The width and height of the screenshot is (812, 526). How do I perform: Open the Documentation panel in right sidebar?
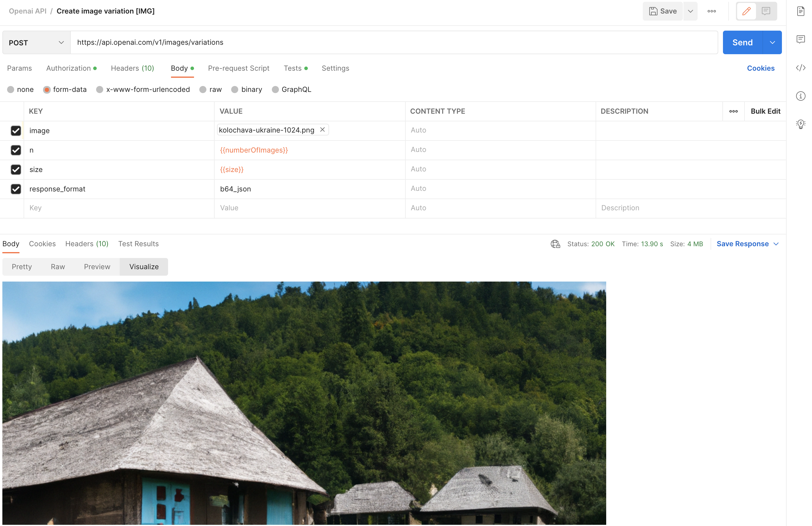click(x=801, y=11)
